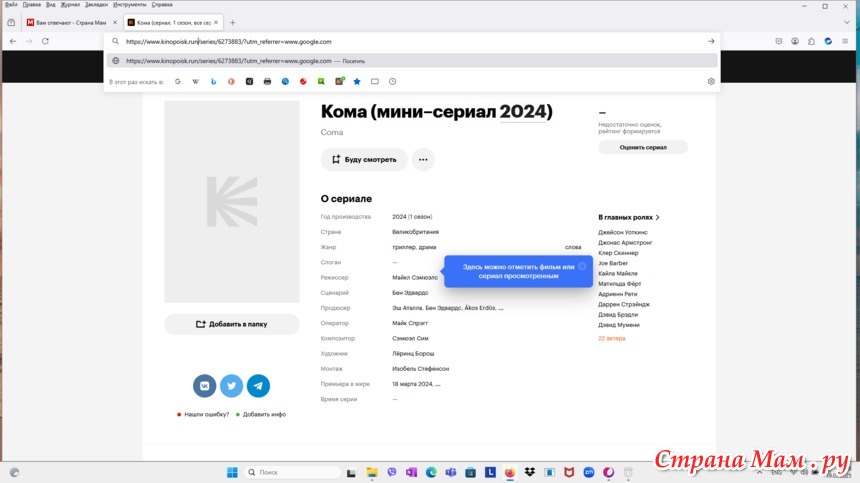Expand the В главных ролях cast list
Screen dimensions: 860x483
click(629, 217)
